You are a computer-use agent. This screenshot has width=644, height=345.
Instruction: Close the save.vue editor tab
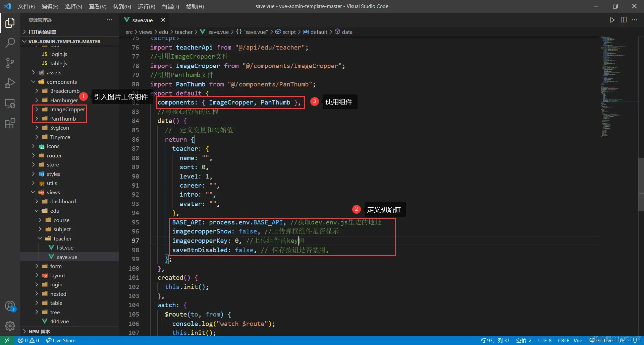[163, 20]
